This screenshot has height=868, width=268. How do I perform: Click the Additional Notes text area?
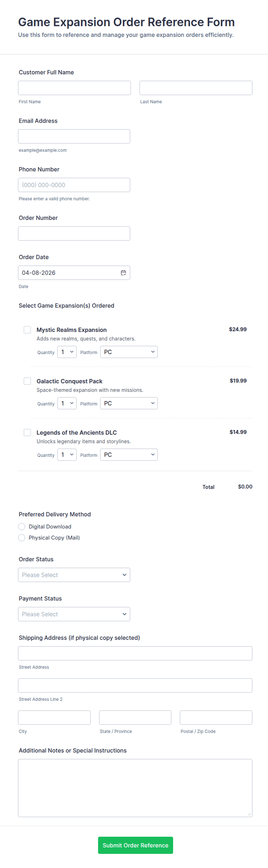pyautogui.click(x=135, y=788)
